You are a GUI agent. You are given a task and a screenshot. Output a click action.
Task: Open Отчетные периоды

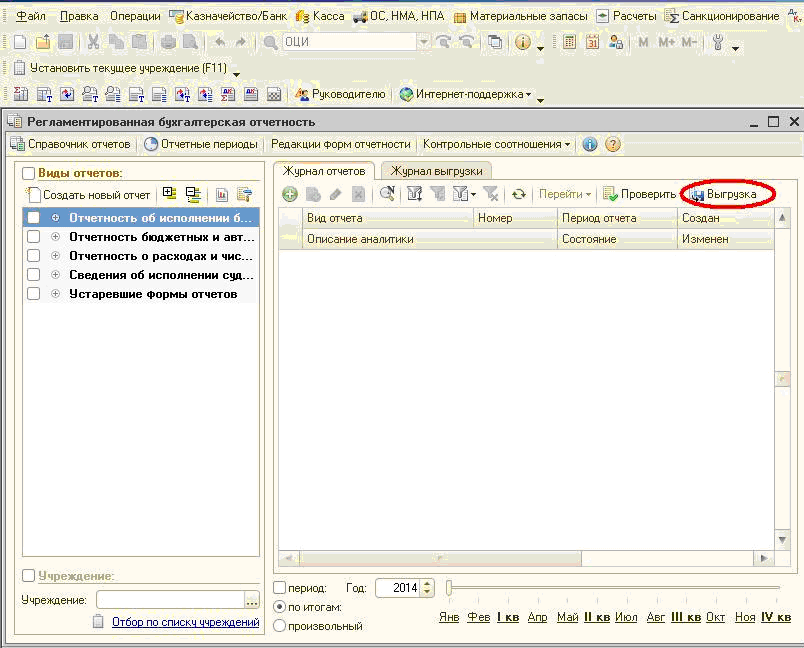pos(201,145)
